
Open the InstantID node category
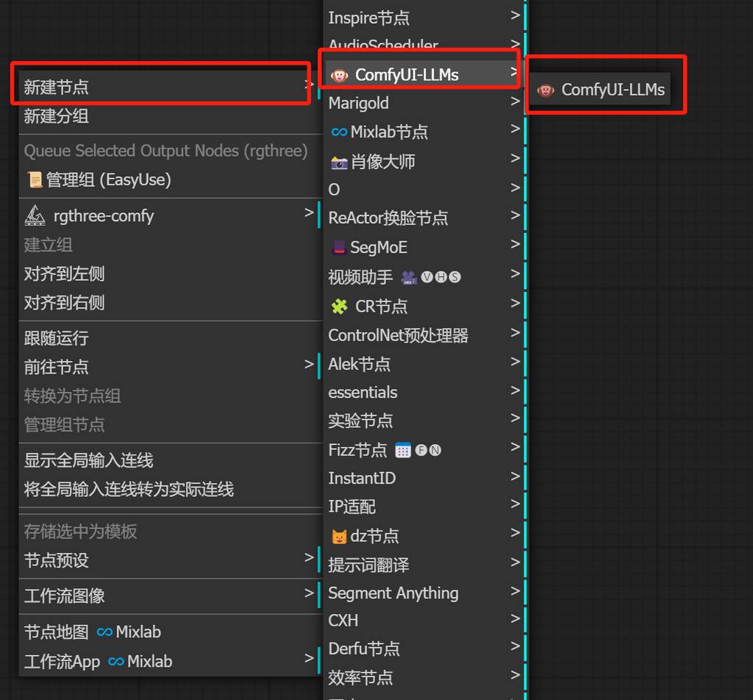click(362, 478)
